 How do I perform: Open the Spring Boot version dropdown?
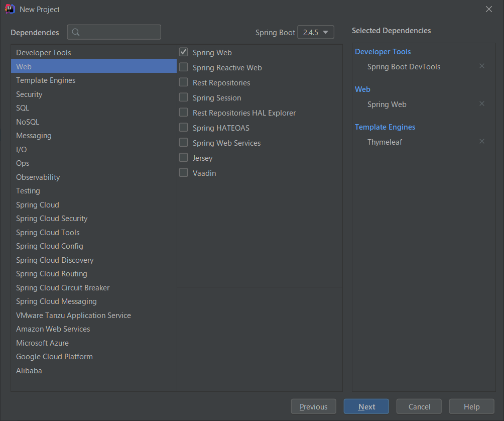pos(316,32)
